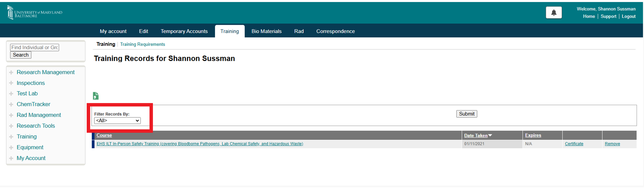The height and width of the screenshot is (190, 644).
Task: Click University of Maryland Baltimore logo
Action: click(34, 13)
